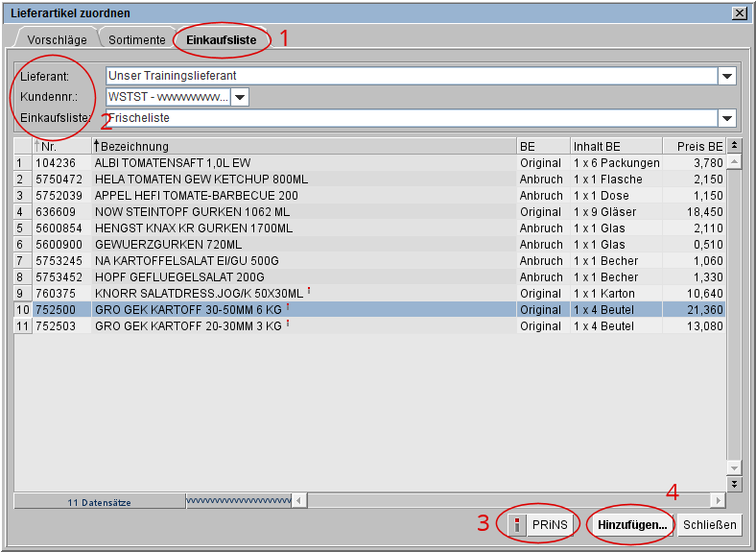Sort by the Bezeichnung column header
Screen dimensions: 756x552
click(x=302, y=146)
